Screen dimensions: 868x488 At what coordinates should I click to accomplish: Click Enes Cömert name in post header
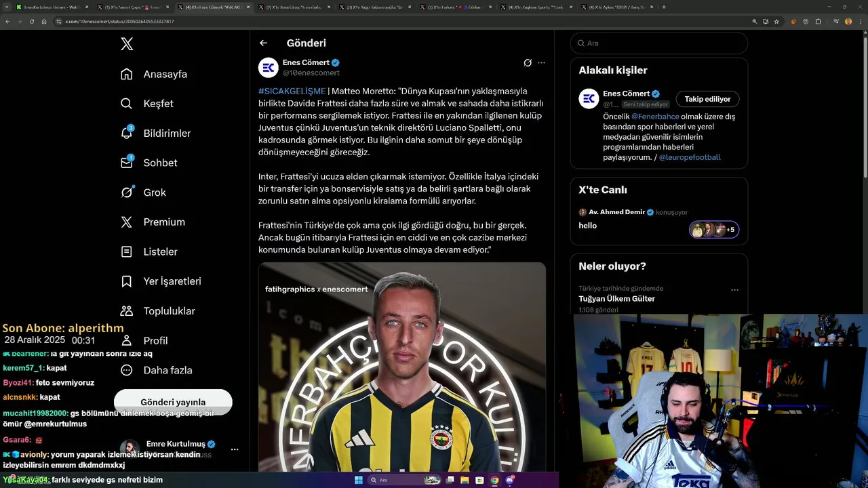[x=306, y=62]
